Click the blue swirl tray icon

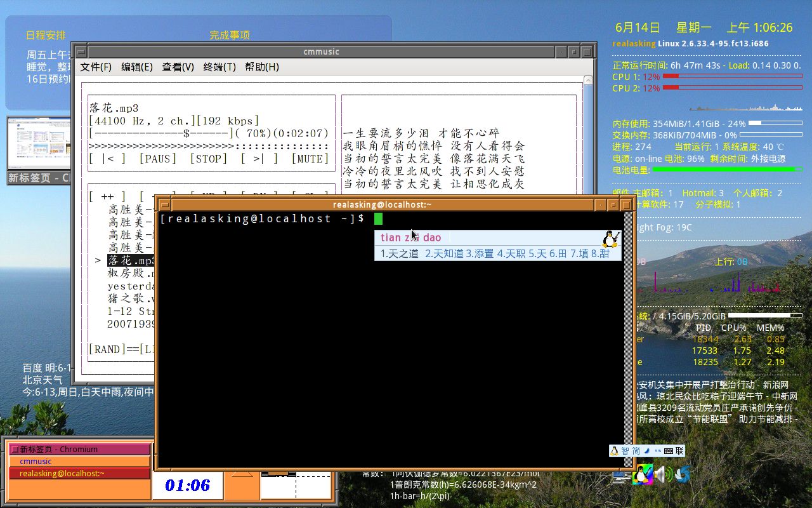click(683, 474)
